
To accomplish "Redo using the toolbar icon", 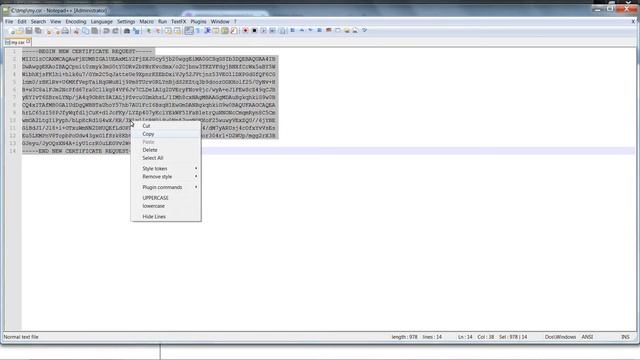I will pyautogui.click(x=116, y=31).
